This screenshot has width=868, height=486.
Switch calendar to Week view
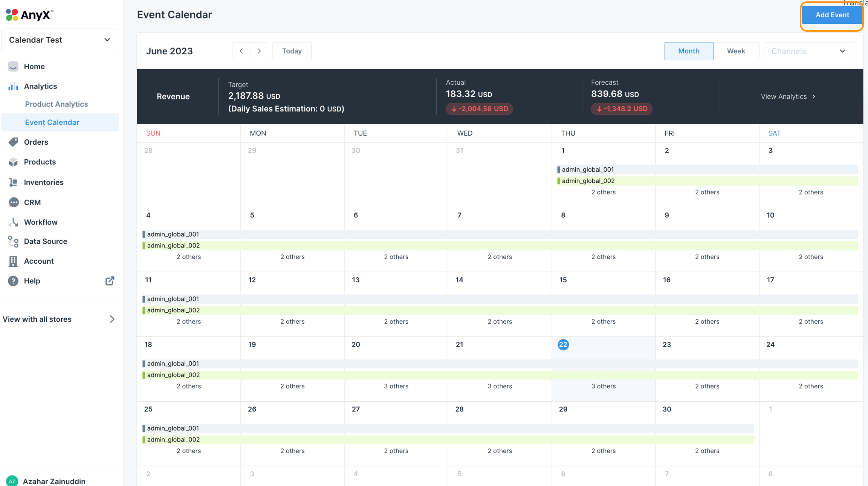[735, 51]
